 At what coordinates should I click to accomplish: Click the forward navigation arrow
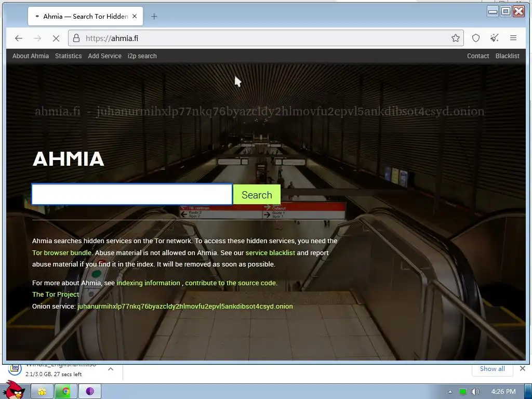(x=37, y=38)
